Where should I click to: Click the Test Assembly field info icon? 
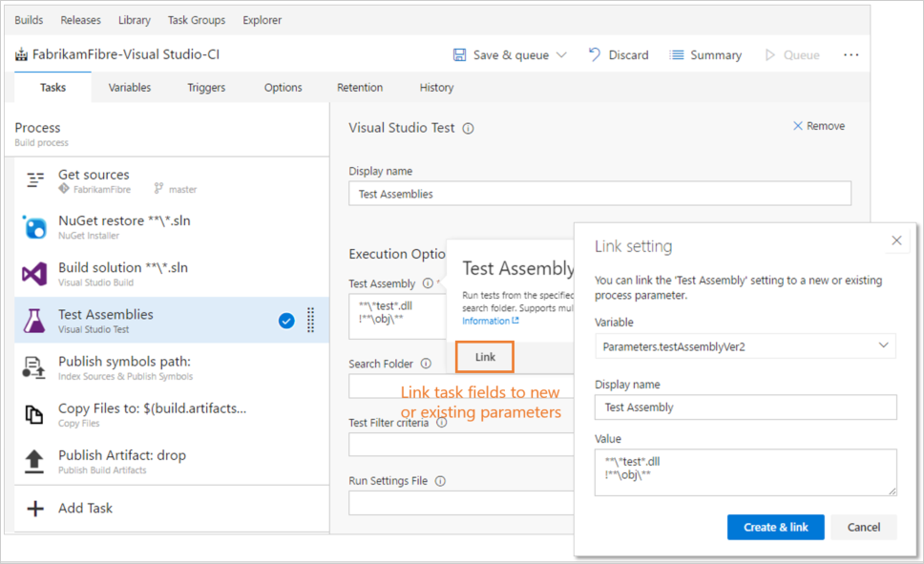click(x=428, y=283)
